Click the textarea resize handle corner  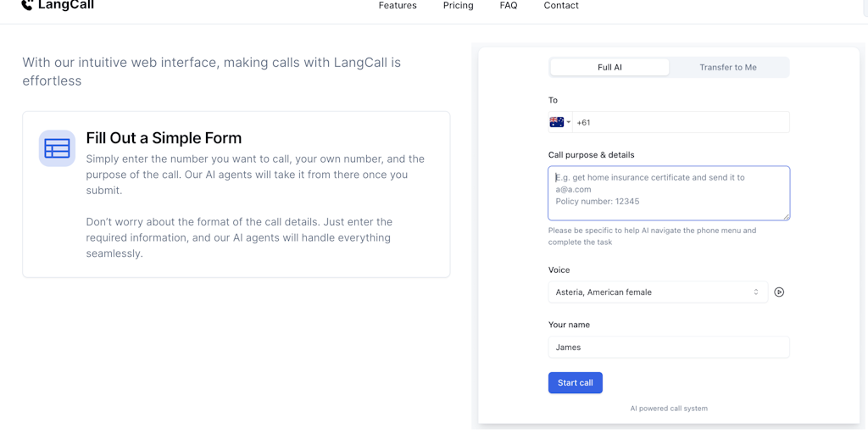click(787, 217)
